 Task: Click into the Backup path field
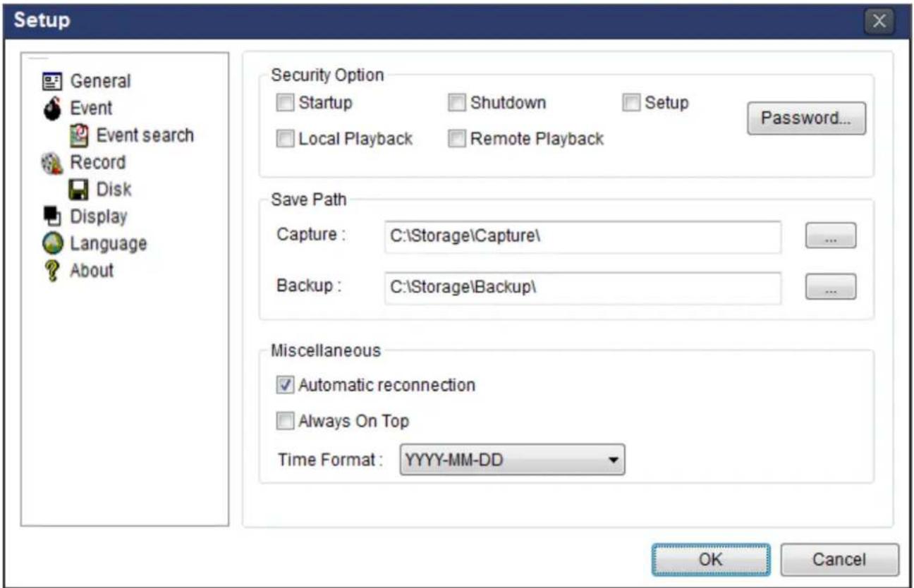(x=583, y=288)
